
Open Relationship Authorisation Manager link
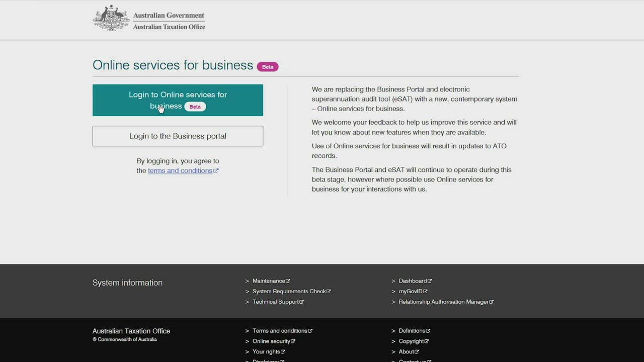click(443, 302)
